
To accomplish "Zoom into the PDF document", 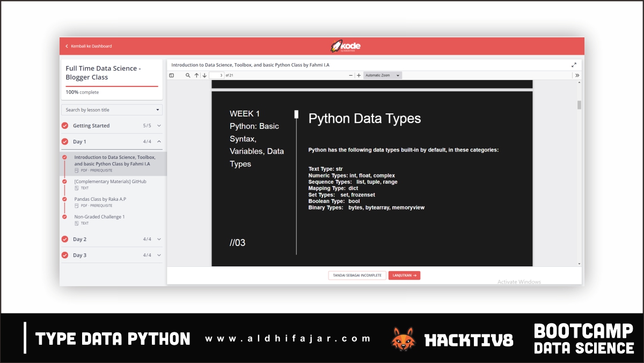I will pos(358,75).
